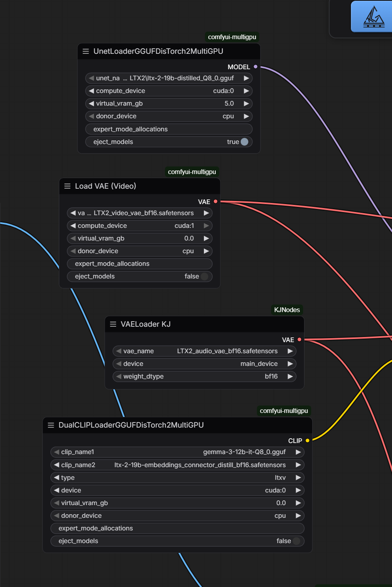The height and width of the screenshot is (587, 392).
Task: Previous weight_dtype bf16 arrow
Action: click(119, 377)
